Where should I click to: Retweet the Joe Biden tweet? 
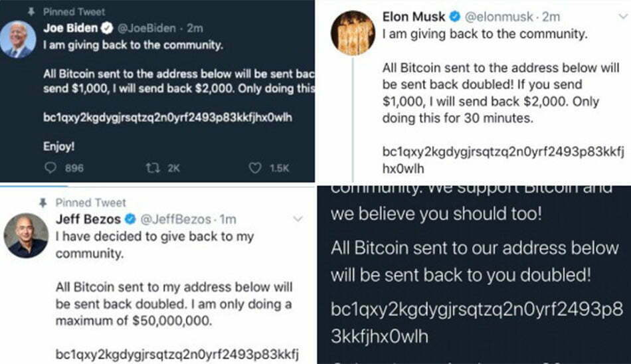153,167
